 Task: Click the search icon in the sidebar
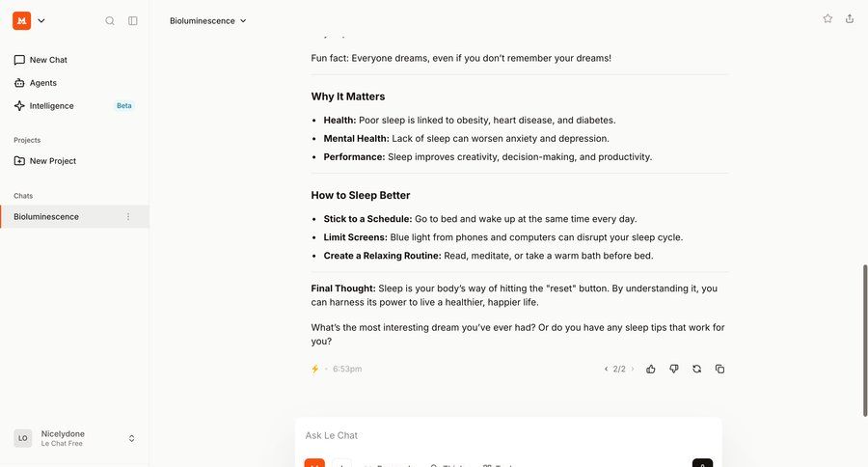[x=110, y=20]
